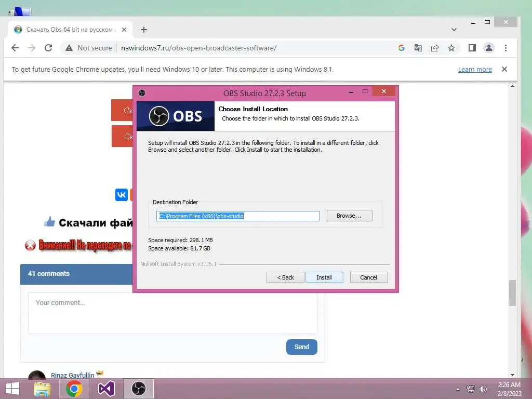Viewport: 532px width, 399px height.
Task: Close the 'Скачать Obs 64 bit' tab
Action: [124, 30]
